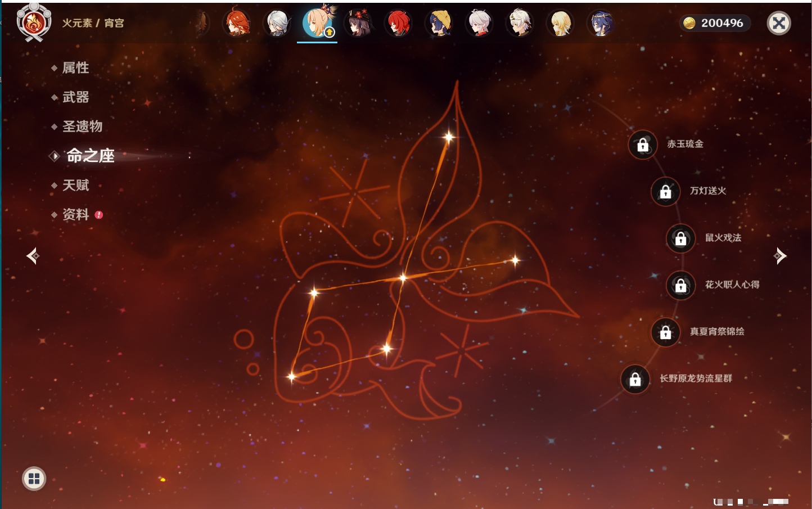Open 资料 profile with the red alert
This screenshot has height=509, width=812.
tap(75, 214)
